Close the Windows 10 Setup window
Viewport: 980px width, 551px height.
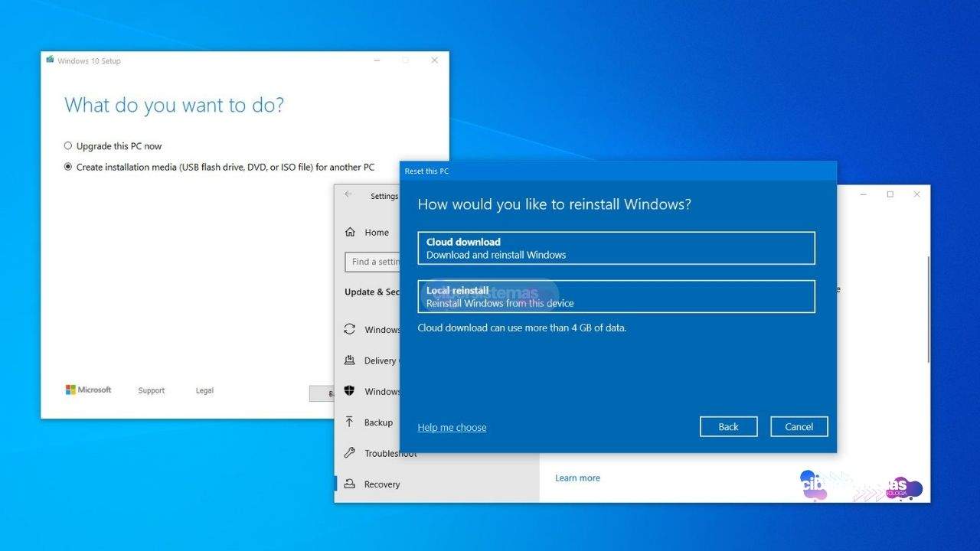tap(434, 60)
